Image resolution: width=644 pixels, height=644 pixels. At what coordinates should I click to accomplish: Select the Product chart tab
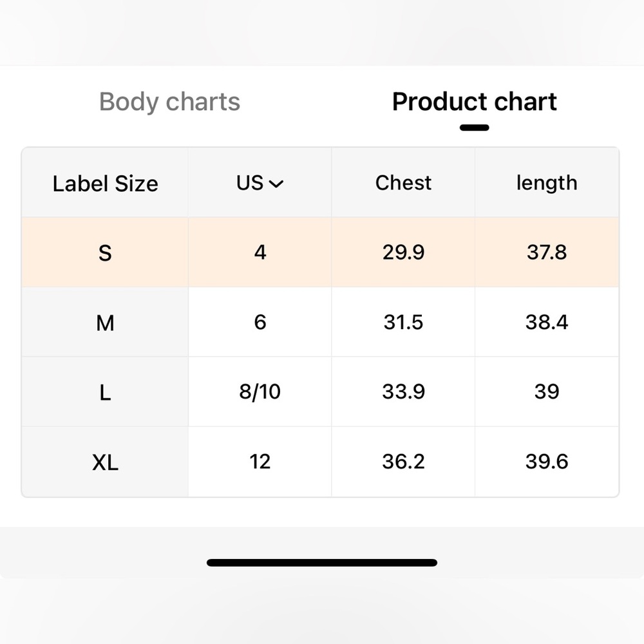click(474, 102)
